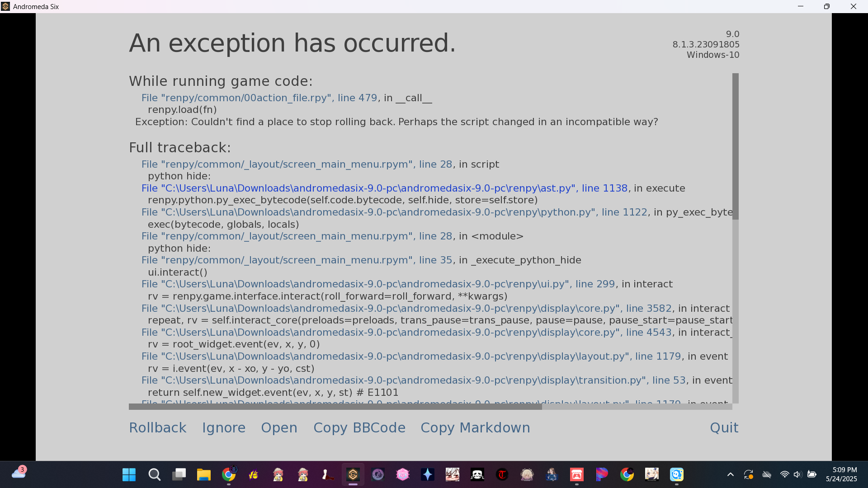Open core.py line 3582 file link
This screenshot has width=868, height=488.
406,308
